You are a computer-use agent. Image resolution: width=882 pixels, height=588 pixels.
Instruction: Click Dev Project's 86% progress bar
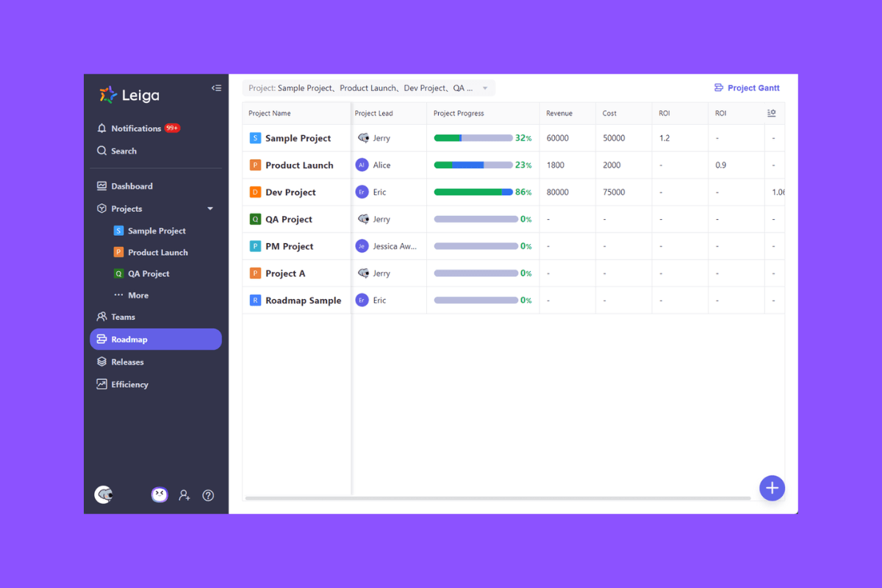pyautogui.click(x=474, y=192)
